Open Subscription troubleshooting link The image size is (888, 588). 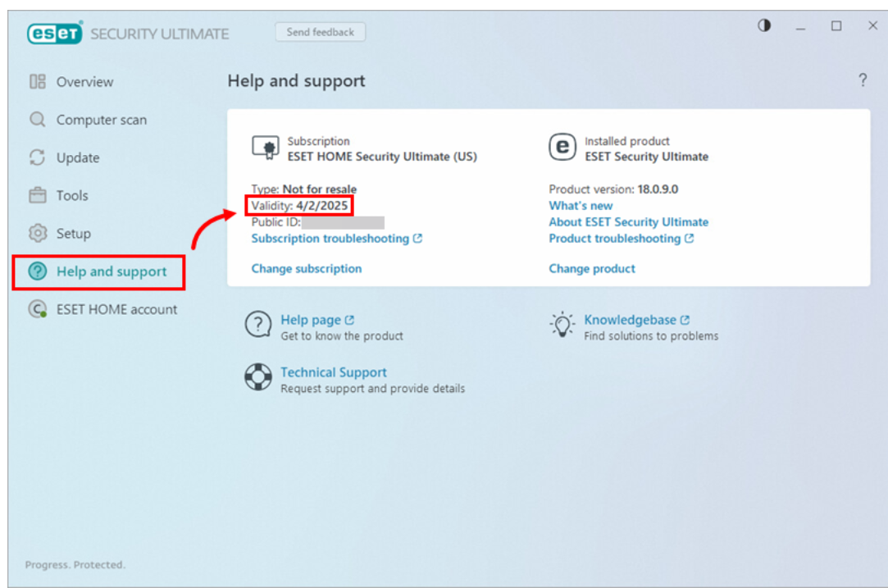330,239
